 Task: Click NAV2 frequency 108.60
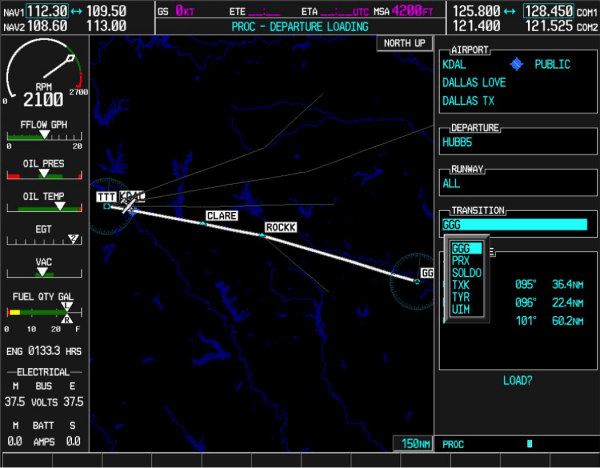click(x=47, y=26)
